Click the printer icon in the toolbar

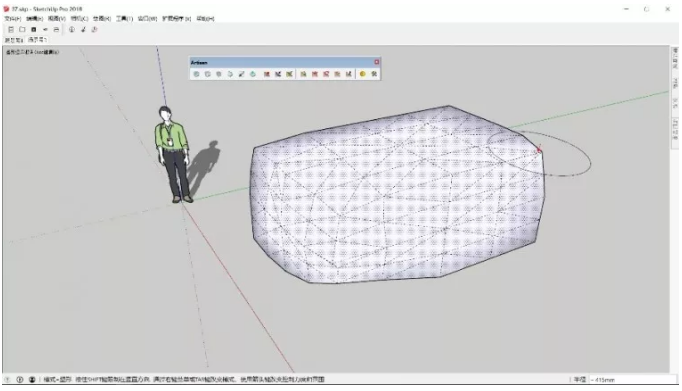(56, 30)
